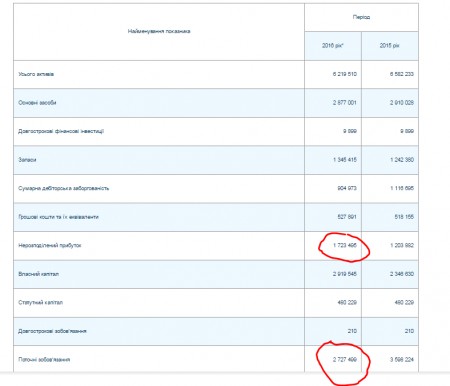Select 2016 value of 'Нерозподілений прибуток'
450x386 pixels.
(x=345, y=245)
